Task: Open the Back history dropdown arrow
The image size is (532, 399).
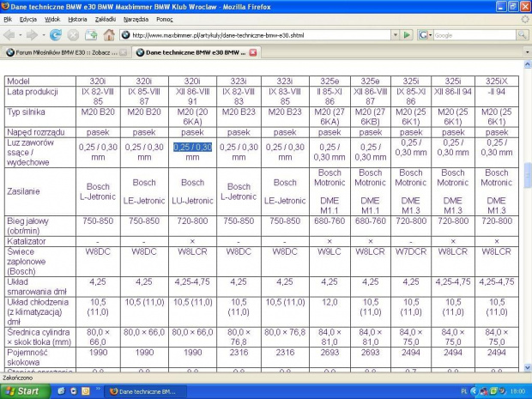Action: click(21, 35)
